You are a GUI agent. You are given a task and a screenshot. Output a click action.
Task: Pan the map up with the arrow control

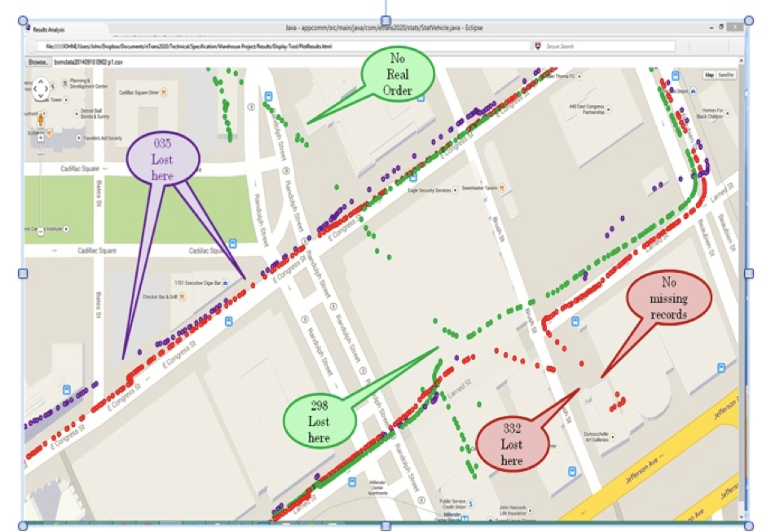coord(41,81)
